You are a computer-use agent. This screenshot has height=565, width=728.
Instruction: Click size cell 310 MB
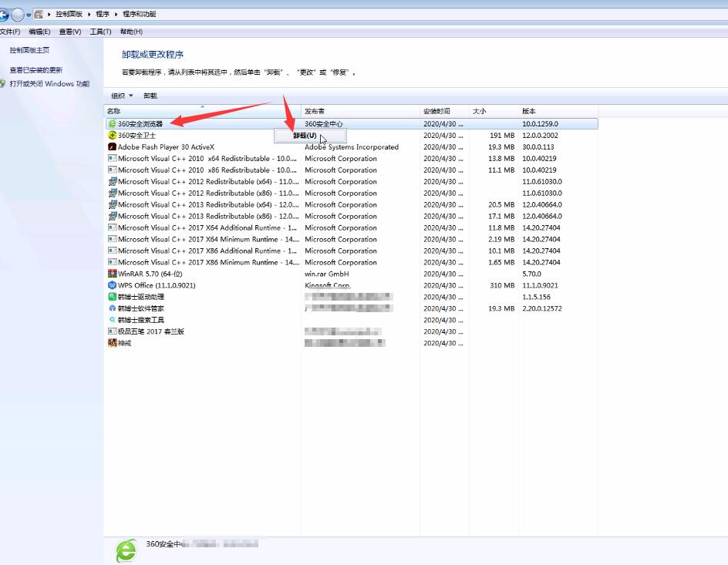(502, 285)
